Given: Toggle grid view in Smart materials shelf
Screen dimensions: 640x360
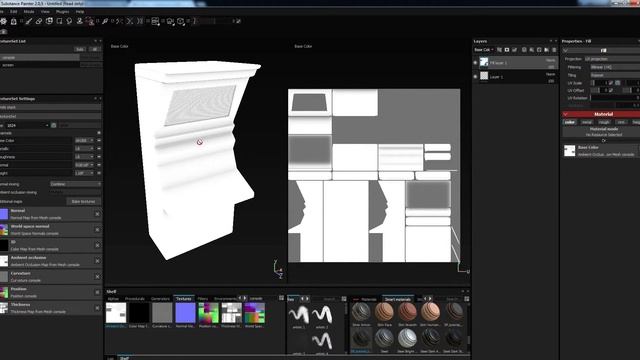Looking at the screenshot, I should (467, 299).
